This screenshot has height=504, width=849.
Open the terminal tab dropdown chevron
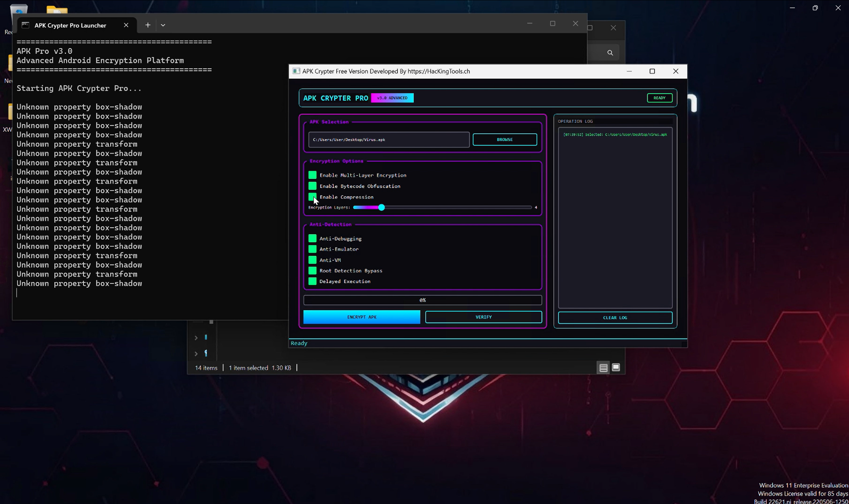coord(163,25)
